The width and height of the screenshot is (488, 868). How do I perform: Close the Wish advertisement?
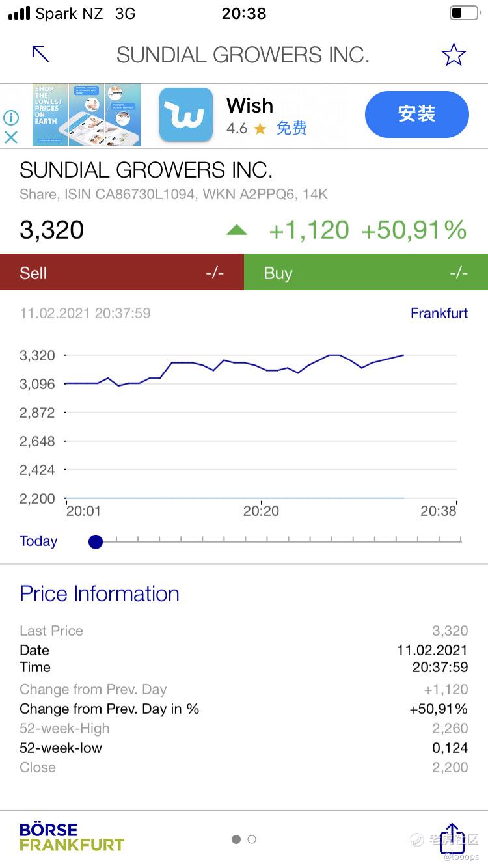tap(11, 137)
